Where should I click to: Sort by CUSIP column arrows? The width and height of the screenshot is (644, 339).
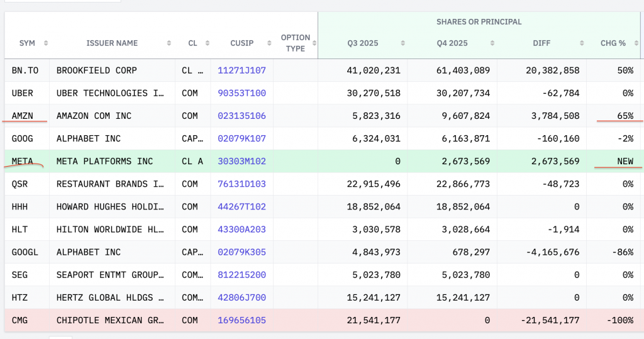click(x=267, y=43)
